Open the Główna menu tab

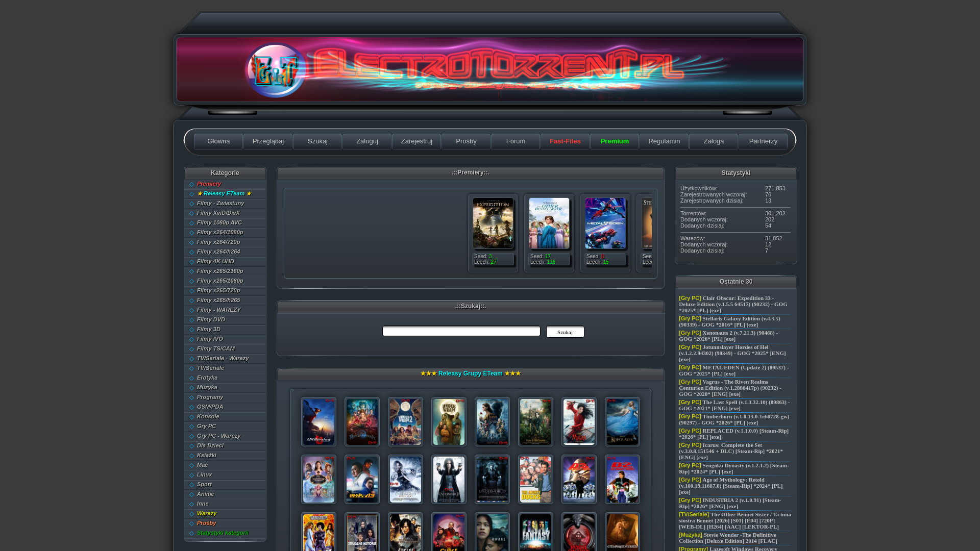pyautogui.click(x=218, y=141)
